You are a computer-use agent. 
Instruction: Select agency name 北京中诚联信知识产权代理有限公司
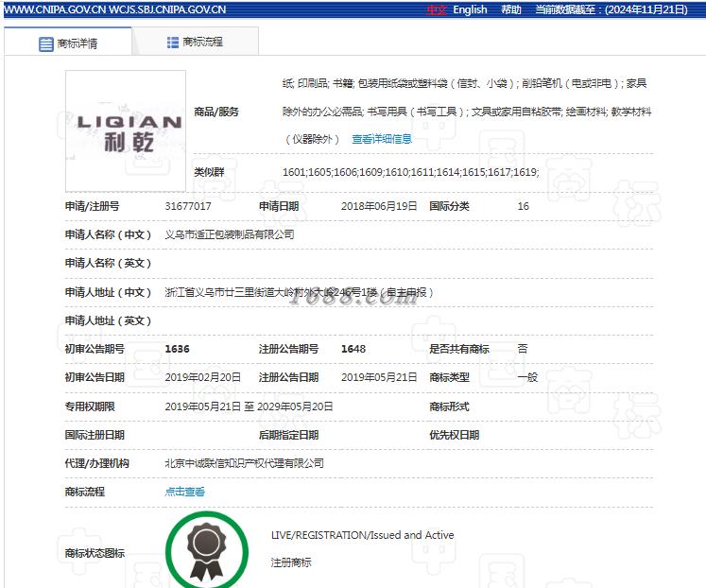tap(245, 463)
